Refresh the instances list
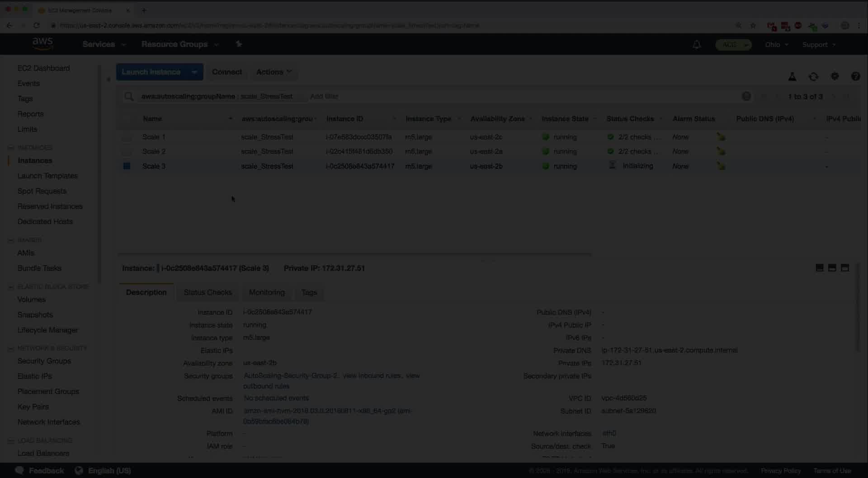 pyautogui.click(x=813, y=77)
